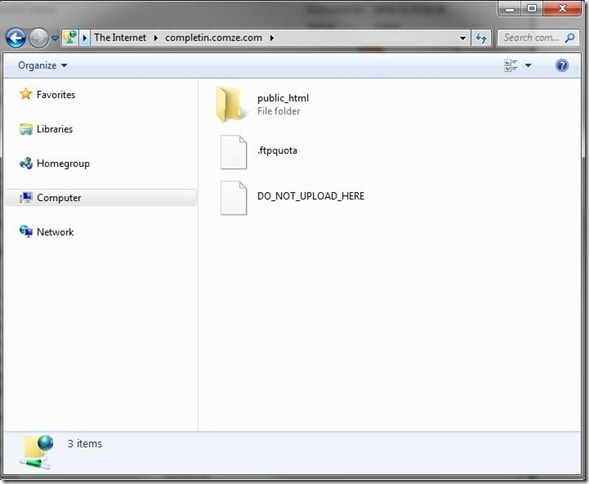
Task: Minimize the Explorer window
Action: [510, 8]
